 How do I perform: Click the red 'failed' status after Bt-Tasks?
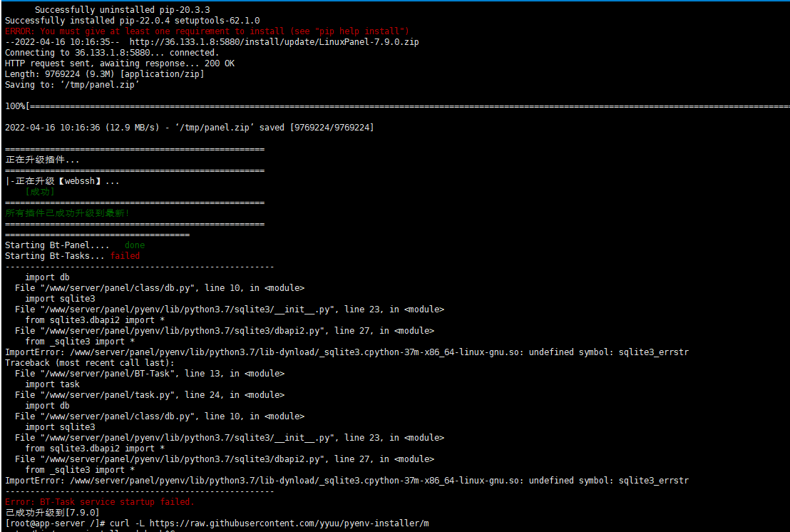click(125, 256)
